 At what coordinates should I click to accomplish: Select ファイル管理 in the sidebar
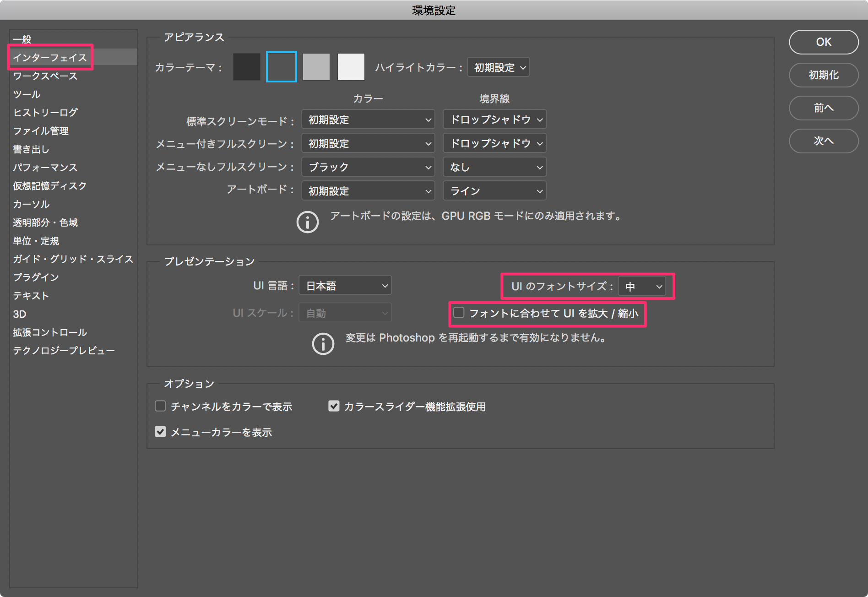tap(73, 130)
